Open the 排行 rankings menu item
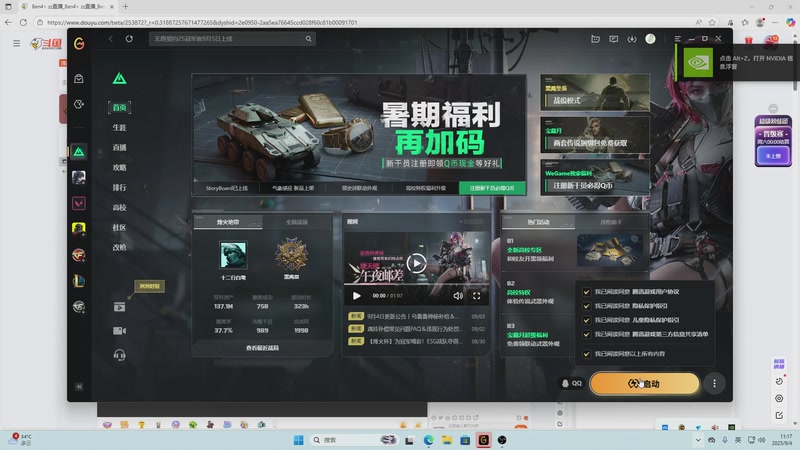 (x=119, y=187)
